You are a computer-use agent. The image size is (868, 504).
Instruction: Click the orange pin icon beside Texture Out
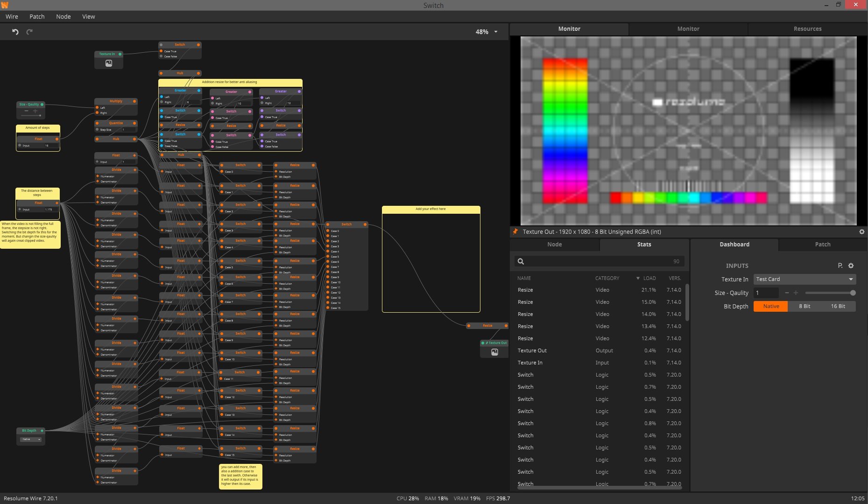tap(515, 231)
